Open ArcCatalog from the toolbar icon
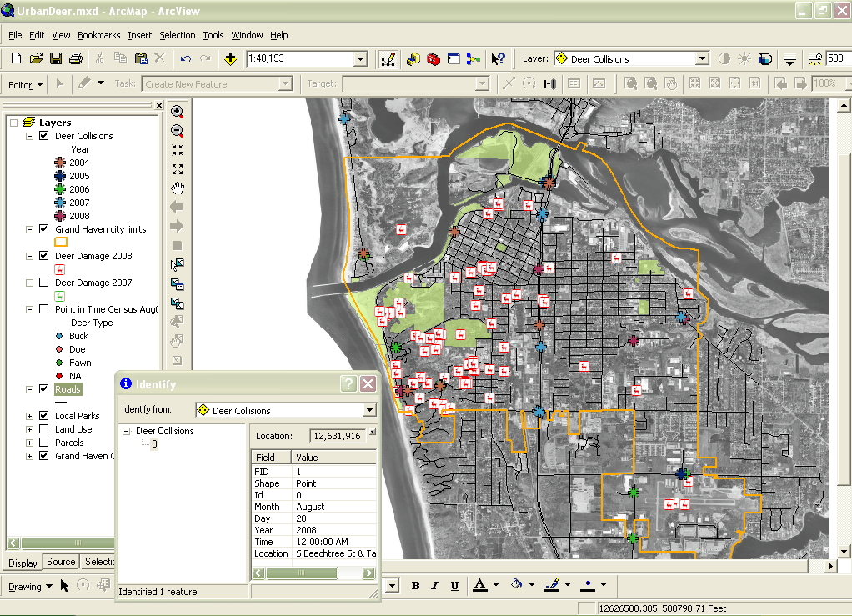The image size is (852, 616). (413, 58)
